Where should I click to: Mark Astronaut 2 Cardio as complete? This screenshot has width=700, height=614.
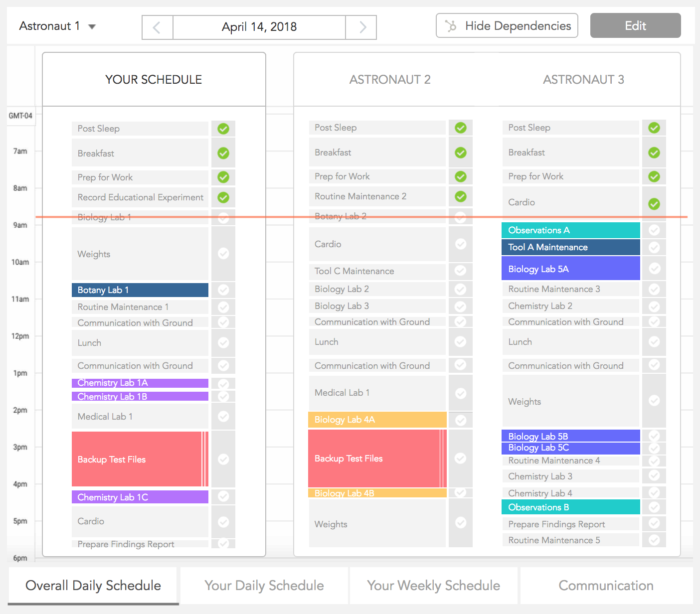pos(461,244)
